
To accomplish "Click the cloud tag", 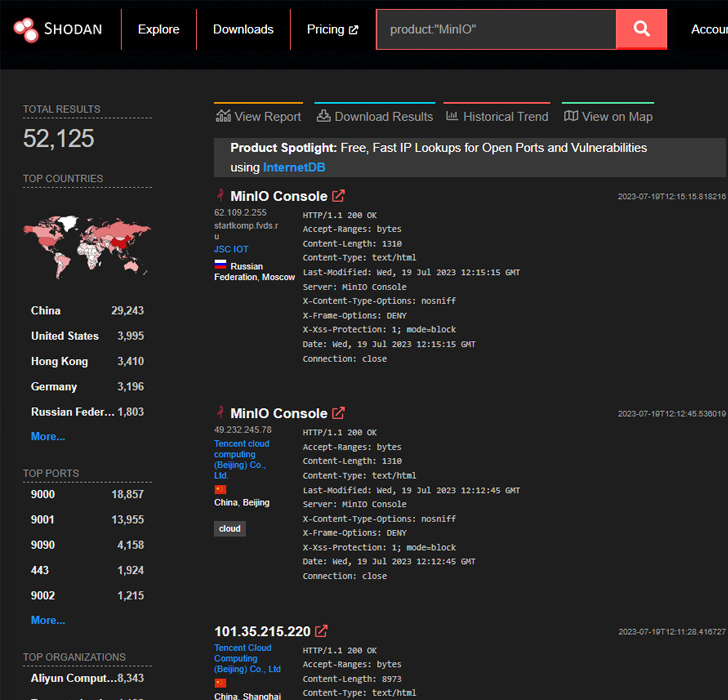I will (230, 529).
